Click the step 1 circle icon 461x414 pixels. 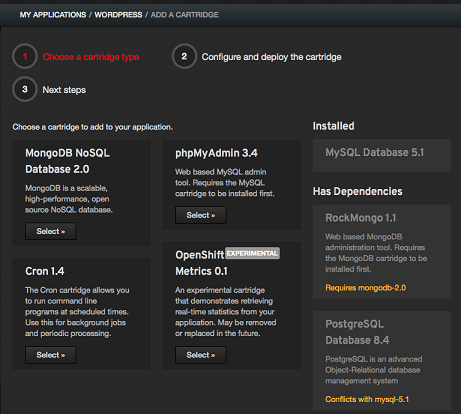[25, 56]
